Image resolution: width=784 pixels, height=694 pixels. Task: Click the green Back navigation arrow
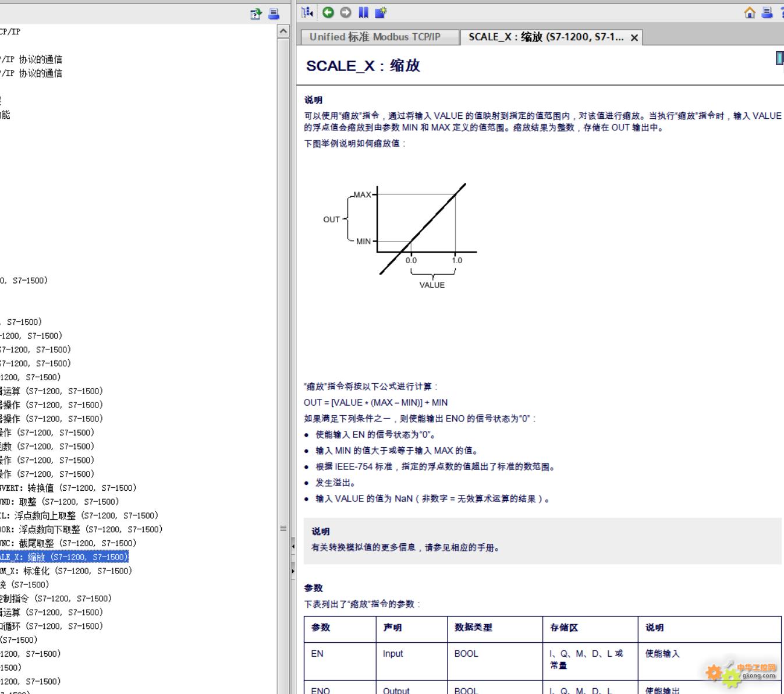pos(328,12)
